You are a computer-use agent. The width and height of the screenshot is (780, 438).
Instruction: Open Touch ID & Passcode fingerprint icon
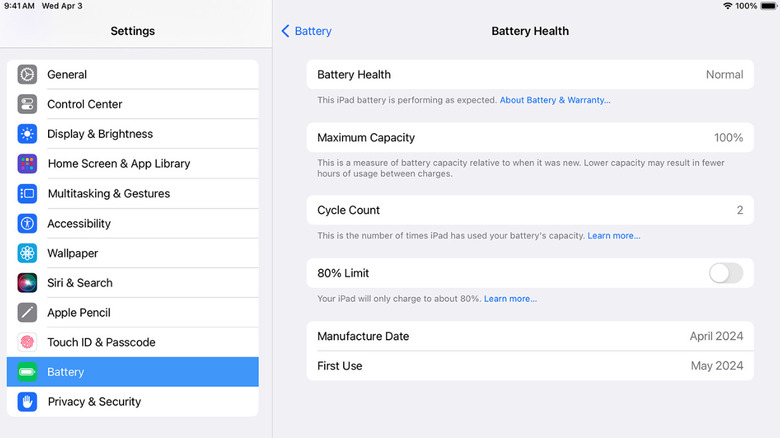tap(27, 342)
